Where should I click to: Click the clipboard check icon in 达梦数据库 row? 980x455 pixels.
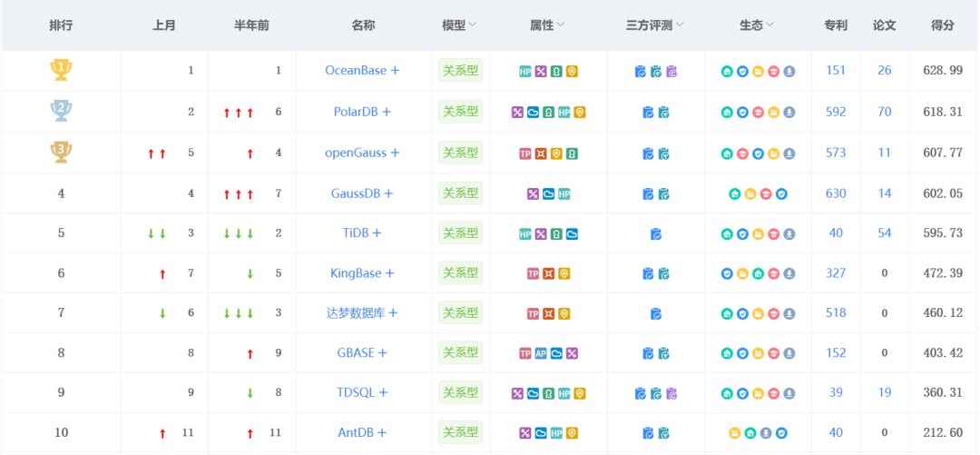656,313
